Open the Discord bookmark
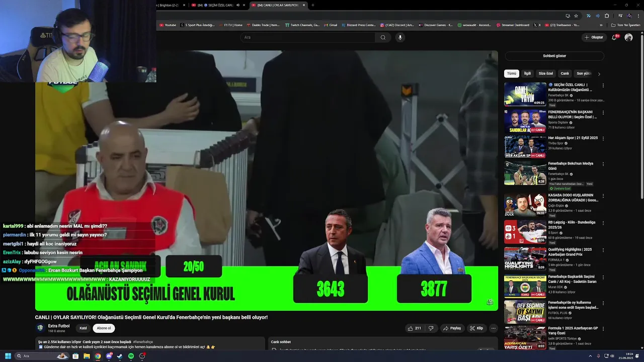The width and height of the screenshot is (644, 362). (x=397, y=25)
